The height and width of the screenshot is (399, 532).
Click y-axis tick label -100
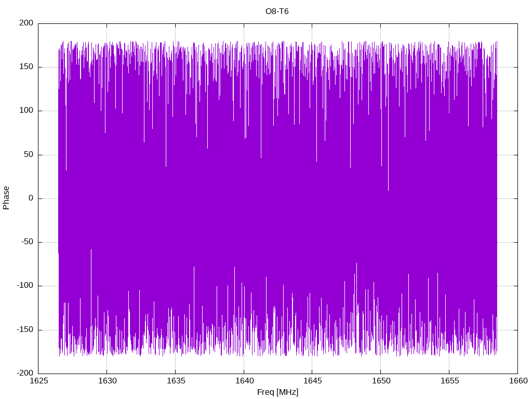(x=25, y=286)
